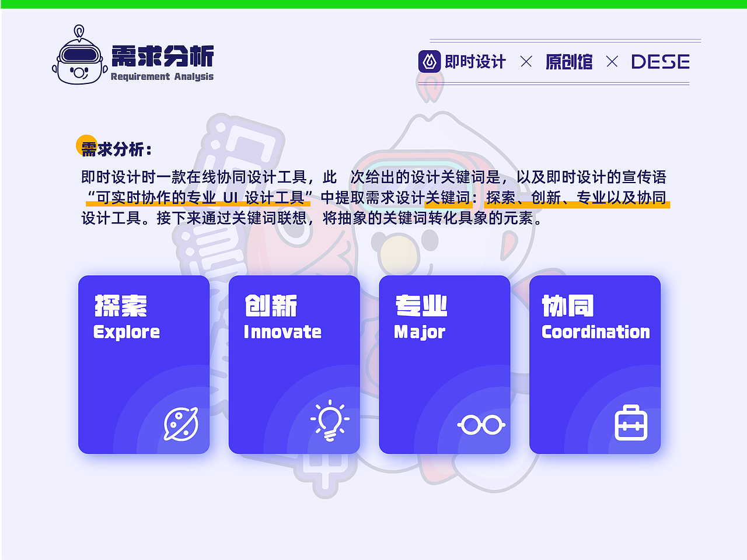This screenshot has width=747, height=560.
Task: Open the 原创馆 menu item
Action: (569, 61)
